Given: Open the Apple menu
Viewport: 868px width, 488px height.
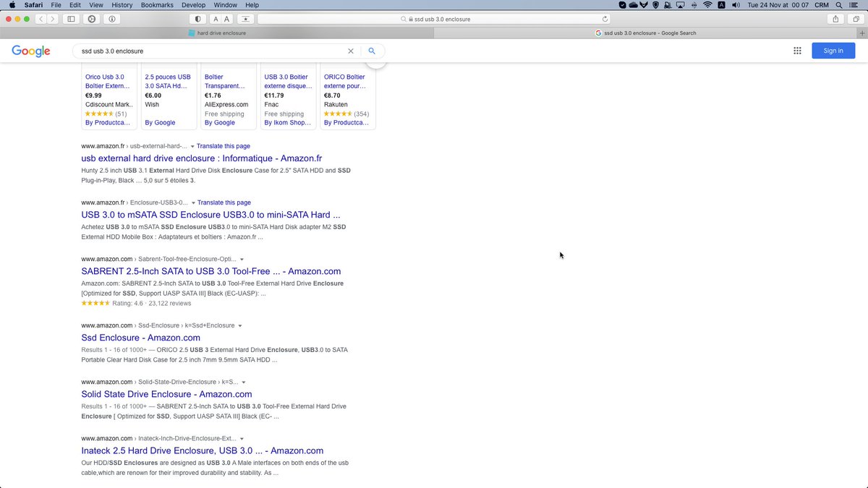Looking at the screenshot, I should click(x=12, y=5).
